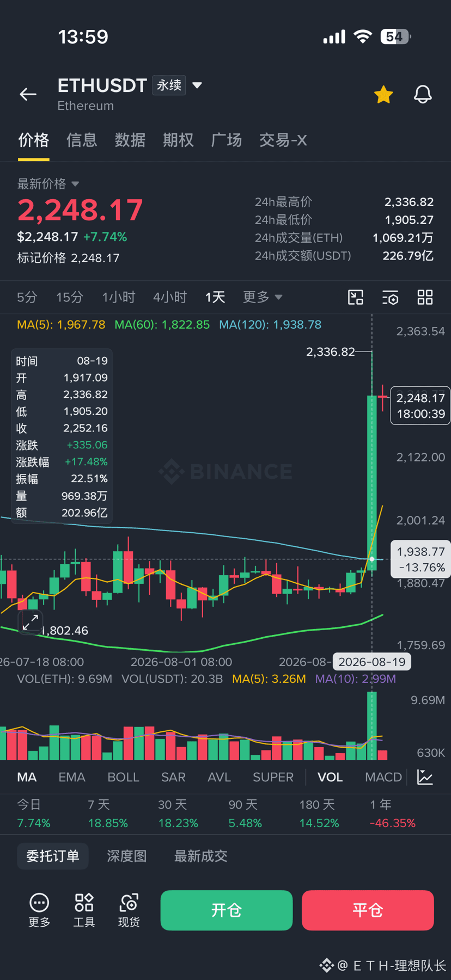Select the 4小时 timeframe

point(169,297)
